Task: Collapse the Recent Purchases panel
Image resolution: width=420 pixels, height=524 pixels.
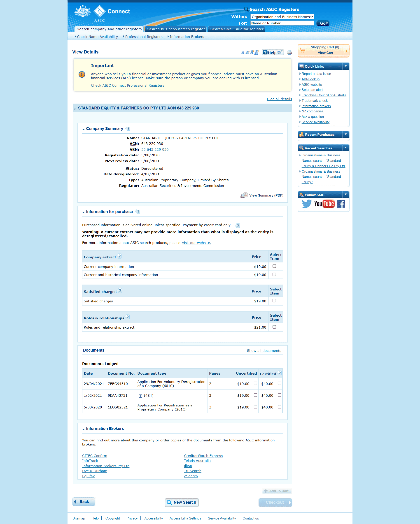Action: point(345,134)
